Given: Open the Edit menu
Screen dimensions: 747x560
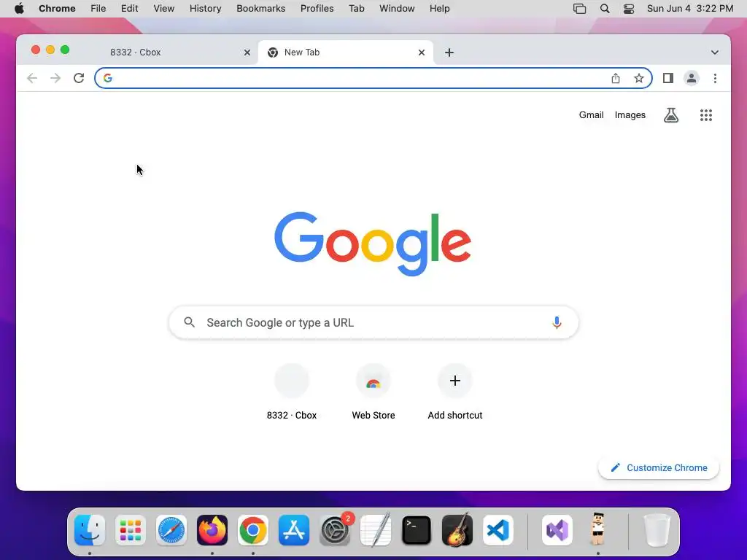Looking at the screenshot, I should (x=130, y=9).
